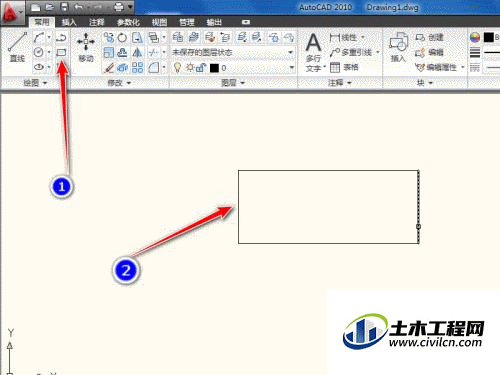
Task: Open Layer Properties manager icon
Action: coord(178,37)
